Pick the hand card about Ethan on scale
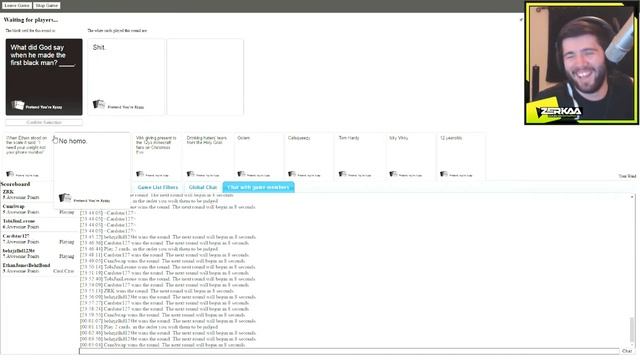Viewport: 640px width, 360px height. (x=28, y=156)
